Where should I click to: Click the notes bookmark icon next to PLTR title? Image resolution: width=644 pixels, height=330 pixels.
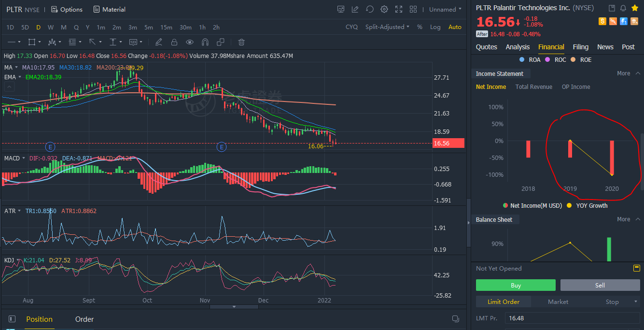612,8
